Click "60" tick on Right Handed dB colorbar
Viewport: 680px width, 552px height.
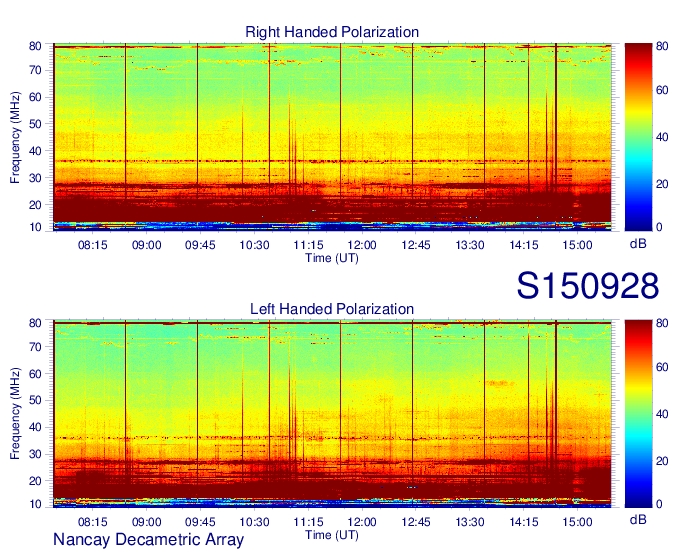pyautogui.click(x=662, y=90)
